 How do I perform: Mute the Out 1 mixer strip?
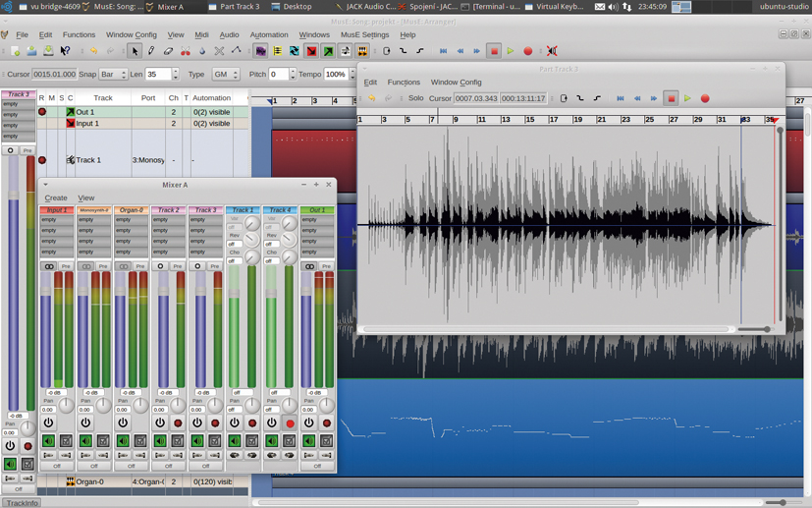(x=309, y=441)
